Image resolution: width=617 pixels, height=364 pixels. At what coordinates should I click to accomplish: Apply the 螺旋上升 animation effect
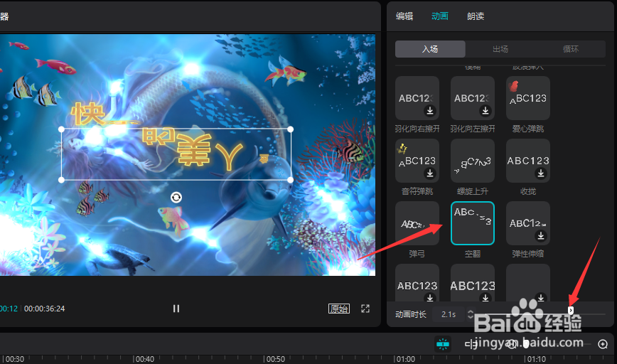(473, 161)
